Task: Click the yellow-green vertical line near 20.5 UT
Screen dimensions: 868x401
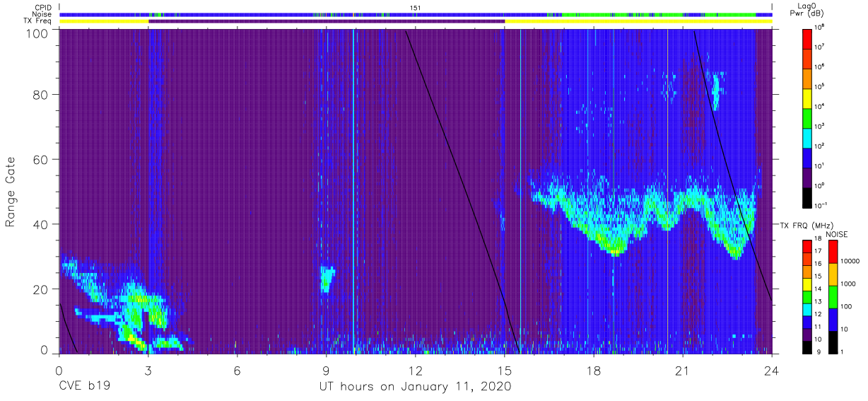Action: coord(667,191)
